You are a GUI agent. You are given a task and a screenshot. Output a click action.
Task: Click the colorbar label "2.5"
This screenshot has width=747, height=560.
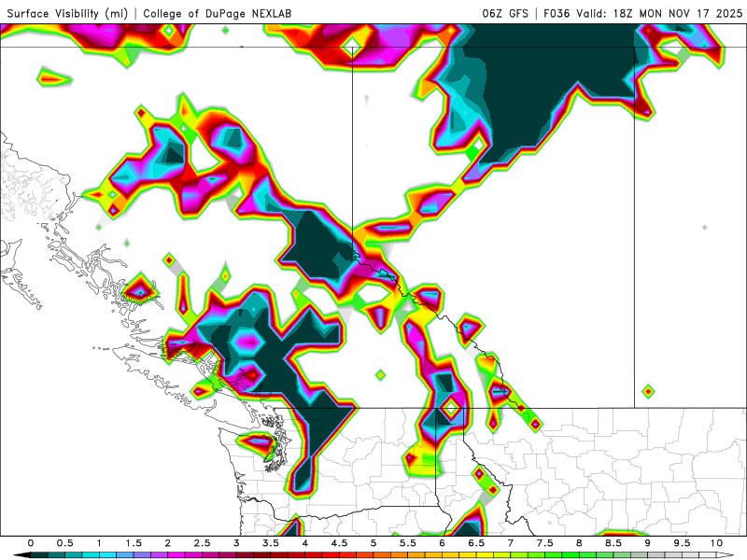[202, 543]
